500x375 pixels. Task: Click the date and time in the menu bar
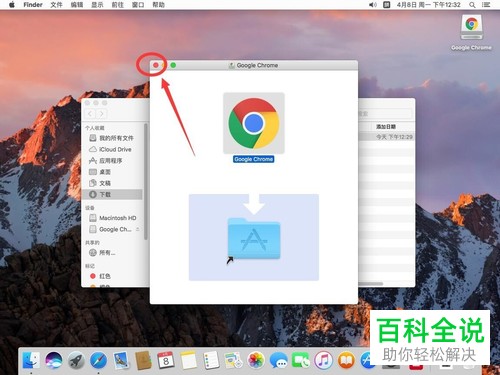click(428, 5)
